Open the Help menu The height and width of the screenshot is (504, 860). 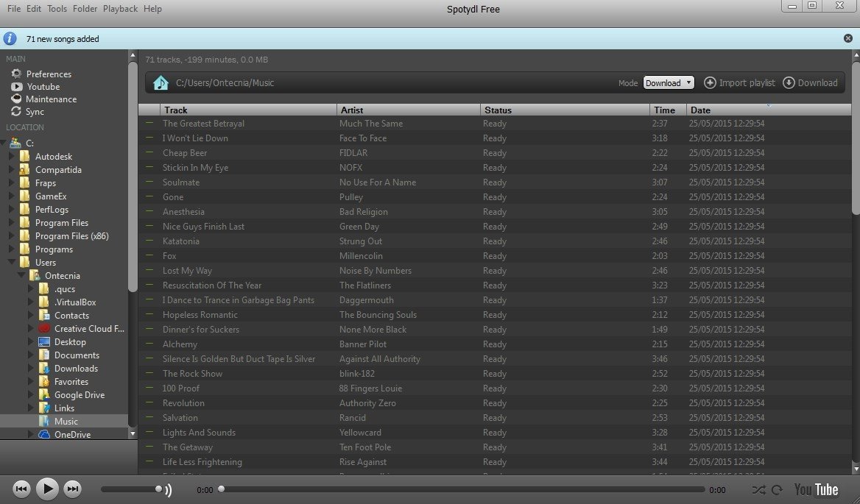(x=152, y=9)
